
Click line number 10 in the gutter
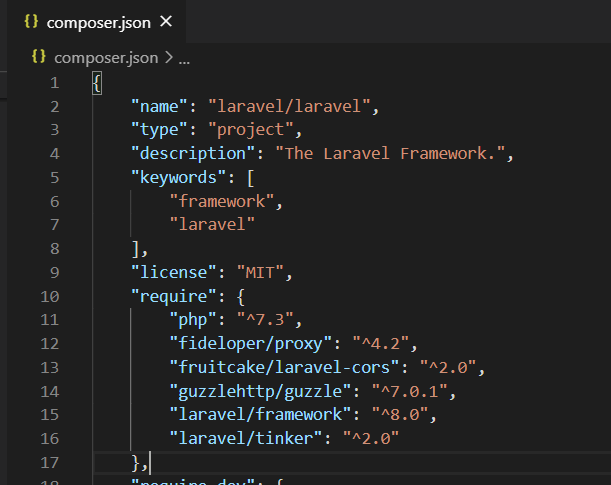[x=49, y=297]
